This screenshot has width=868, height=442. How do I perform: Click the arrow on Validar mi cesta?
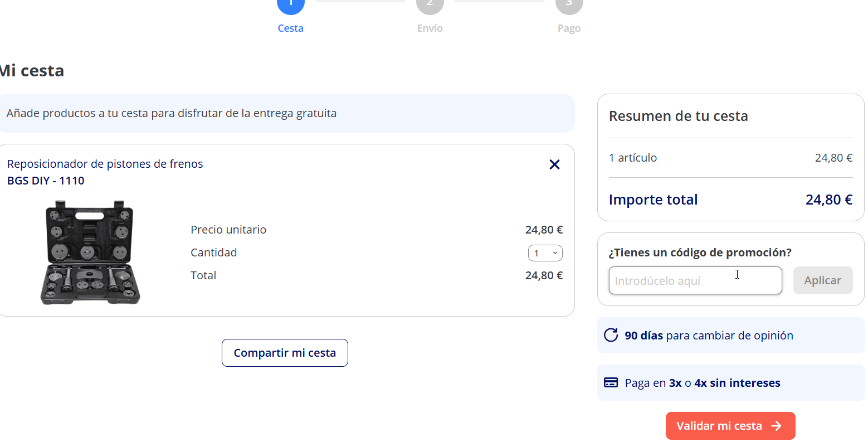(x=777, y=426)
